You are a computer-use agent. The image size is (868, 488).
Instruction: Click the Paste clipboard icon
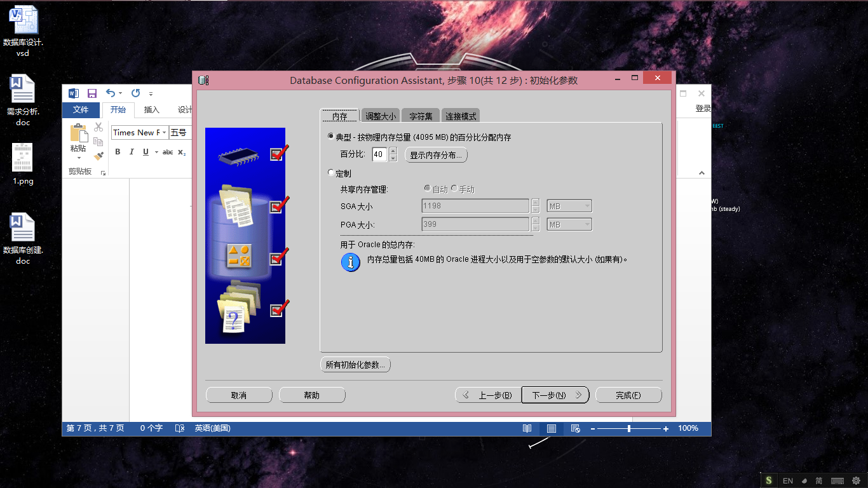point(79,133)
